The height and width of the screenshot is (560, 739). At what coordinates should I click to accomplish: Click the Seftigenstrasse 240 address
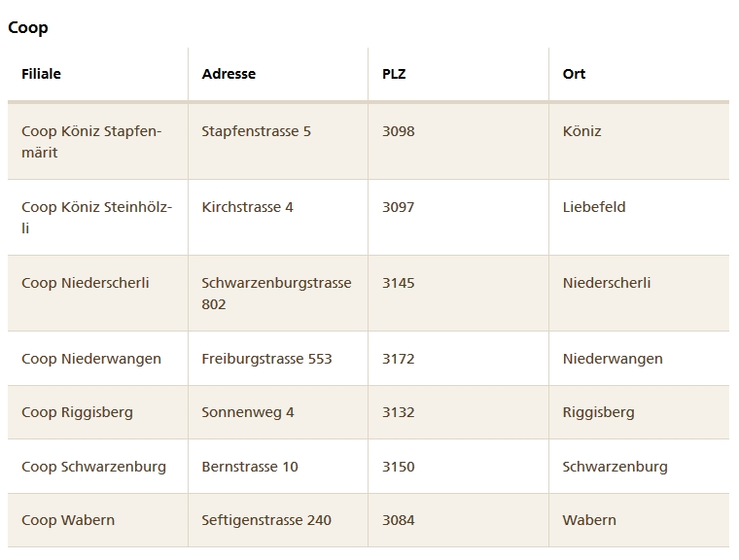(266, 520)
